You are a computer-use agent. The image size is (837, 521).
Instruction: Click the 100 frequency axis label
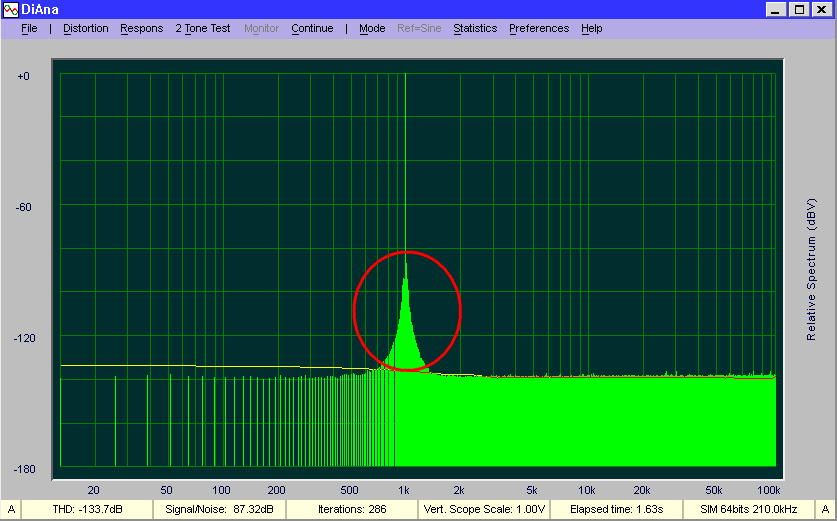(221, 490)
